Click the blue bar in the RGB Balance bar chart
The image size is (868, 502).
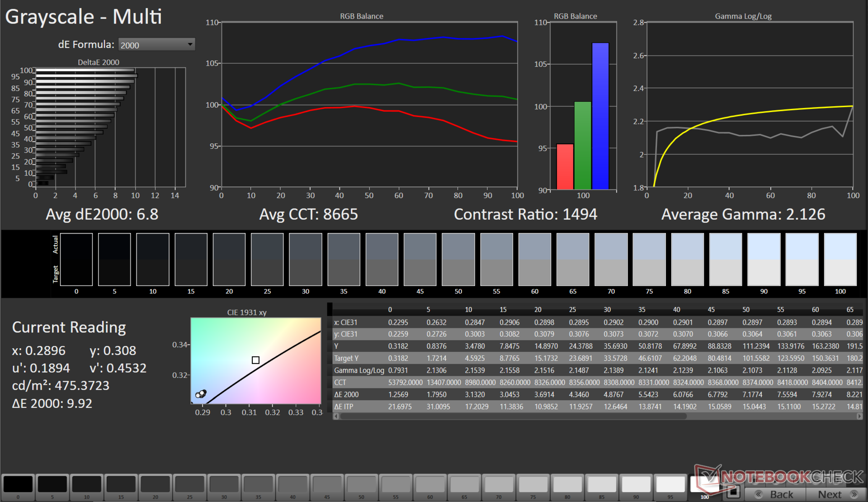[600, 116]
